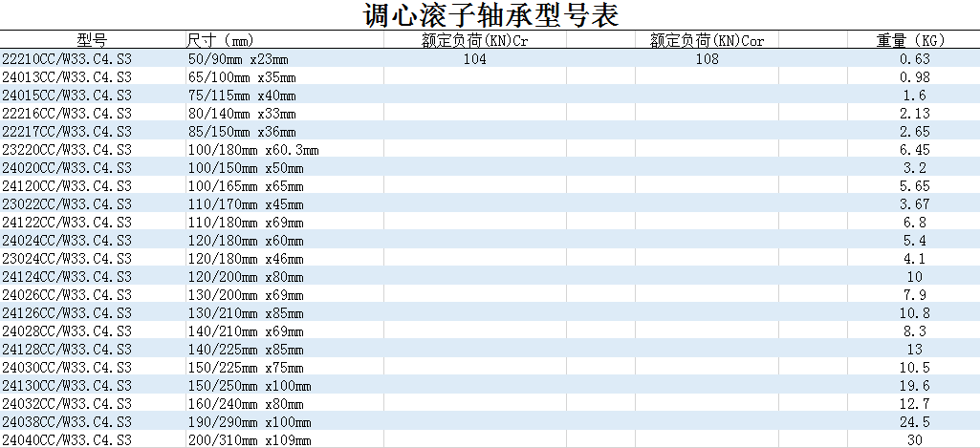Select weight value 0.63
The width and height of the screenshot is (980, 448).
914,59
